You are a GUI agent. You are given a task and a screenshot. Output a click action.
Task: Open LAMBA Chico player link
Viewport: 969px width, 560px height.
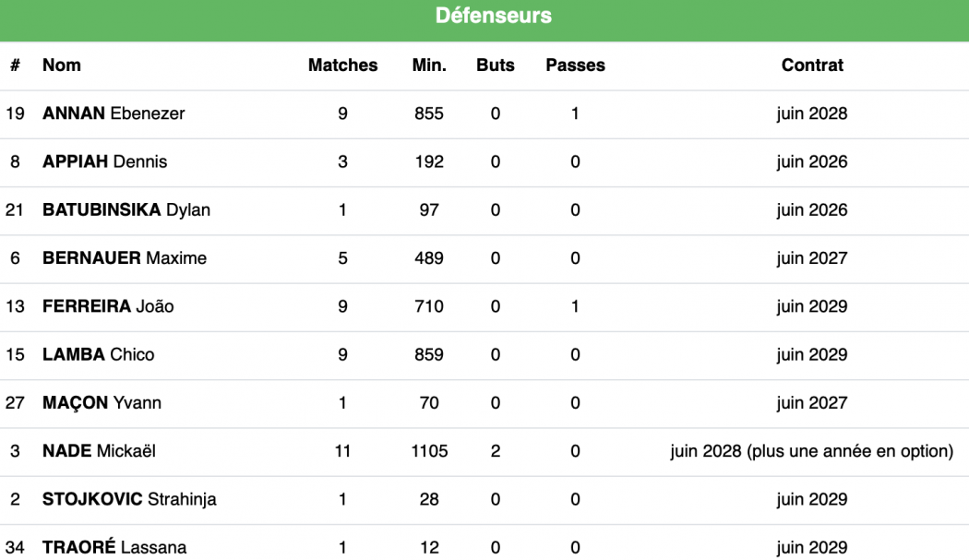click(99, 354)
